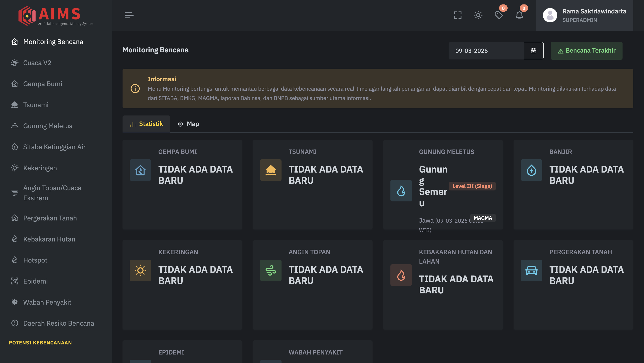
Task: Click the WABAH PENYAKIT card heading
Action: [316, 352]
